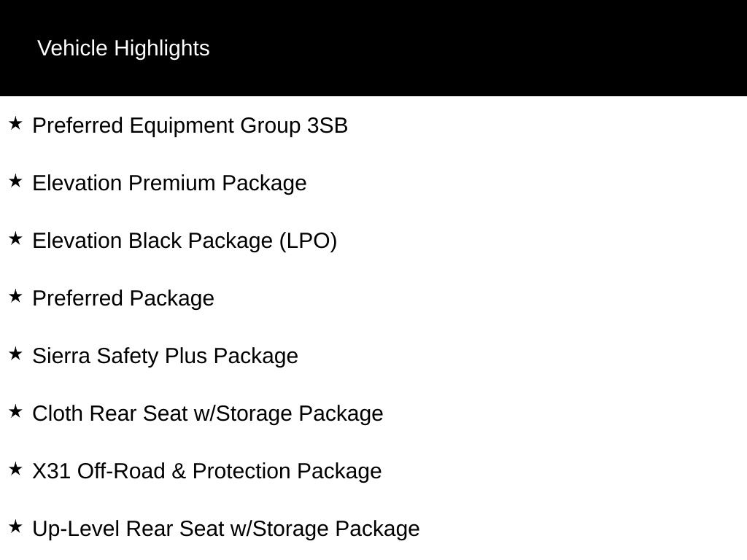Click the star beside Preferred Package

click(x=15, y=296)
